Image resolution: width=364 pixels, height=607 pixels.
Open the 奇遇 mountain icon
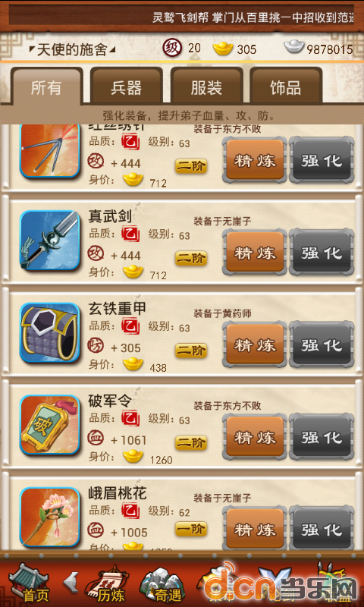[162, 584]
